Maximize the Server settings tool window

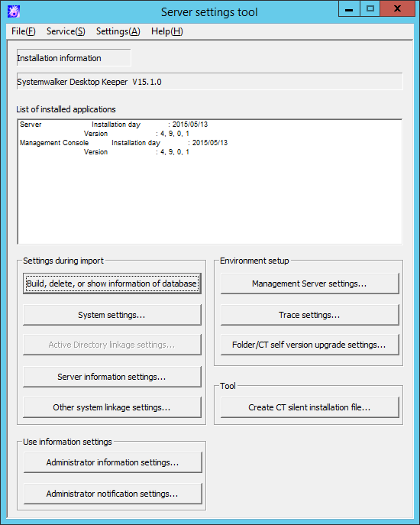pyautogui.click(x=370, y=9)
